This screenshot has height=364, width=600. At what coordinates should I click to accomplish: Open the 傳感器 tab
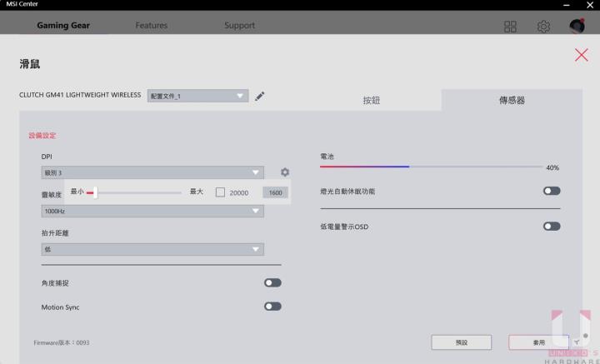(x=512, y=100)
